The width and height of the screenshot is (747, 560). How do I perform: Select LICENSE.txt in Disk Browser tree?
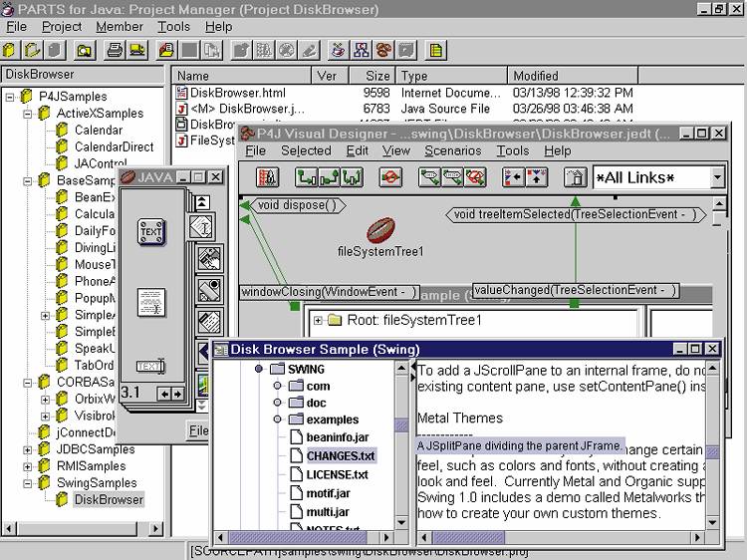click(x=338, y=474)
